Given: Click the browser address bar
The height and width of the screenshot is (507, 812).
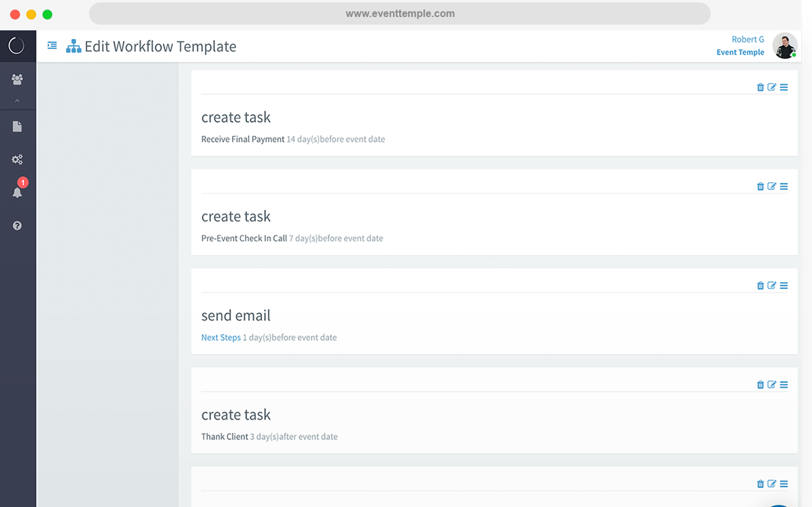Looking at the screenshot, I should coord(400,14).
